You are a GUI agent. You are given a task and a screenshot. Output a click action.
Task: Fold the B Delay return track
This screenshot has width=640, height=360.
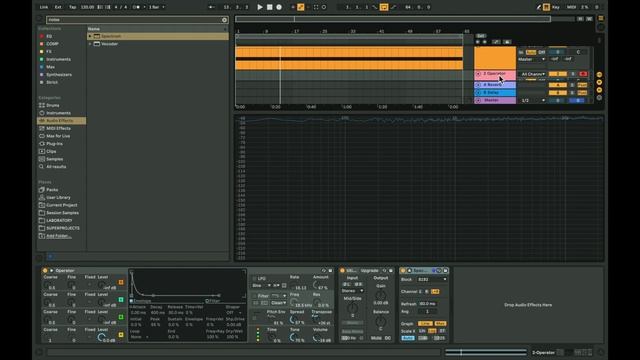(478, 93)
